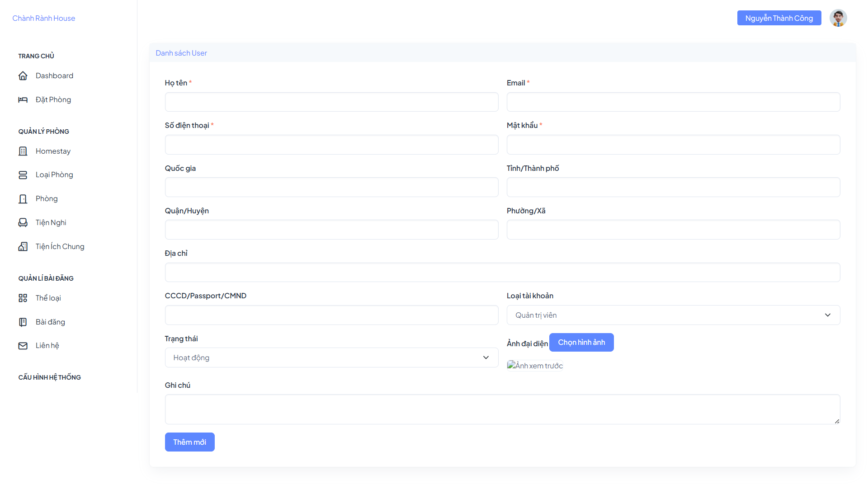Open Đặt Phòng menu item
868x494 pixels.
point(53,100)
